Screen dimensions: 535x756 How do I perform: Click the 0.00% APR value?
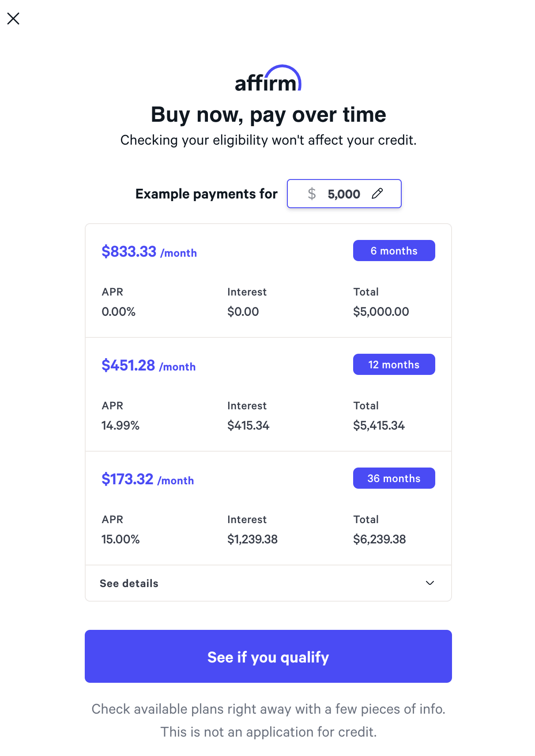click(x=118, y=312)
